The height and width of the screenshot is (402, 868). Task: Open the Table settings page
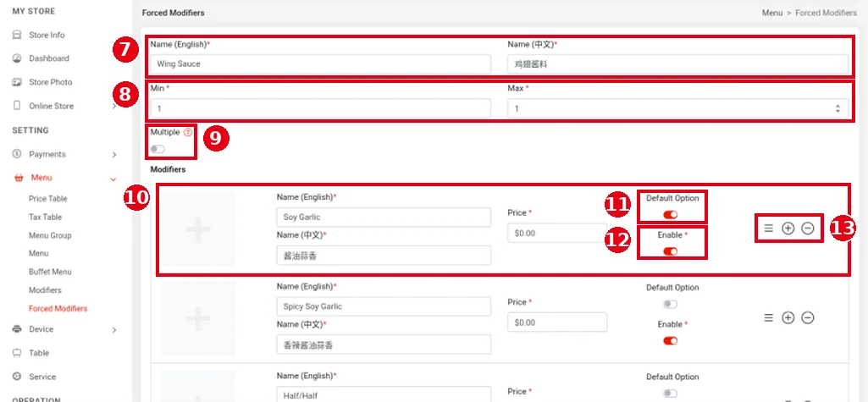coord(39,353)
